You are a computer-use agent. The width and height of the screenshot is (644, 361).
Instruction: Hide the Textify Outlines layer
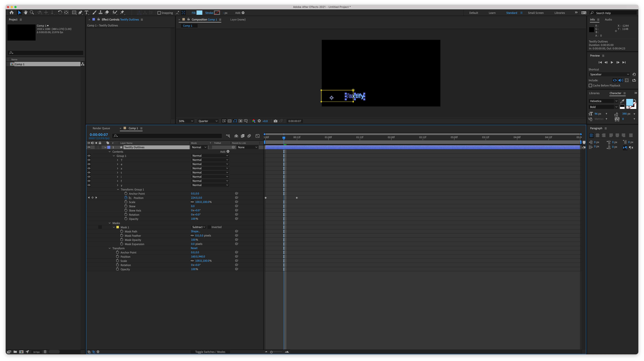click(89, 147)
